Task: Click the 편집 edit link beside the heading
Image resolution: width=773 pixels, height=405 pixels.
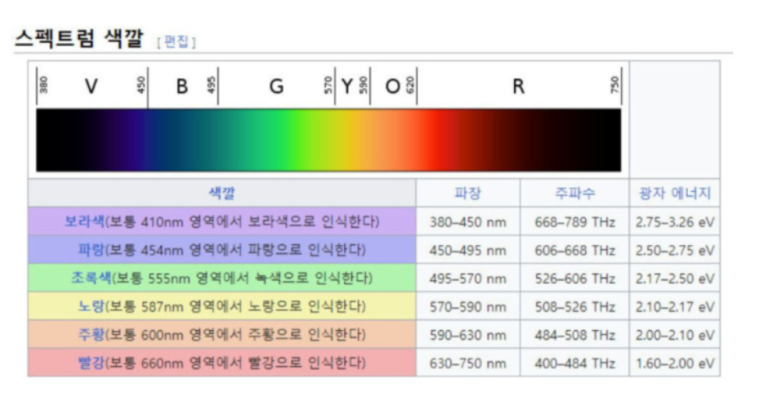Action: pyautogui.click(x=176, y=41)
